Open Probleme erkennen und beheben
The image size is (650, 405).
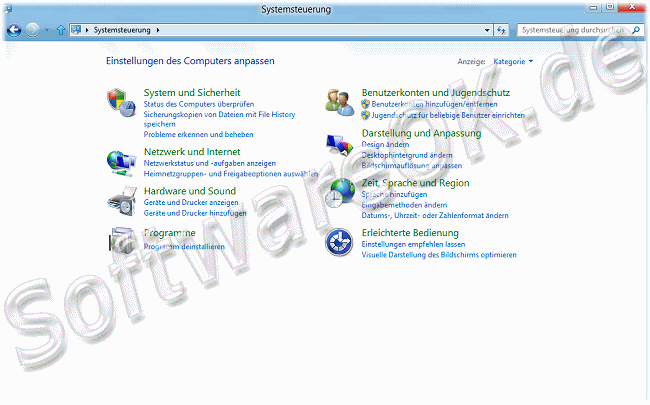point(199,134)
